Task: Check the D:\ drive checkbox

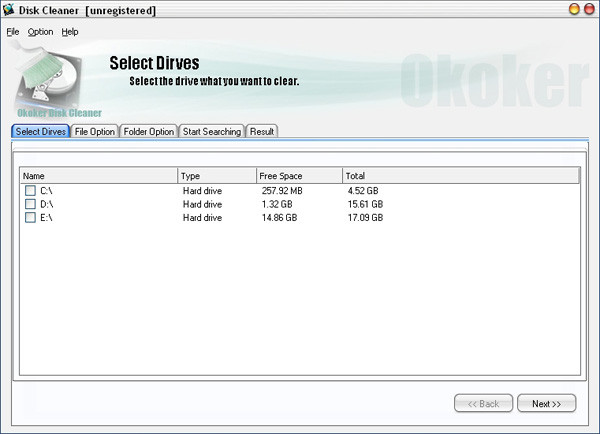Action: pos(30,204)
